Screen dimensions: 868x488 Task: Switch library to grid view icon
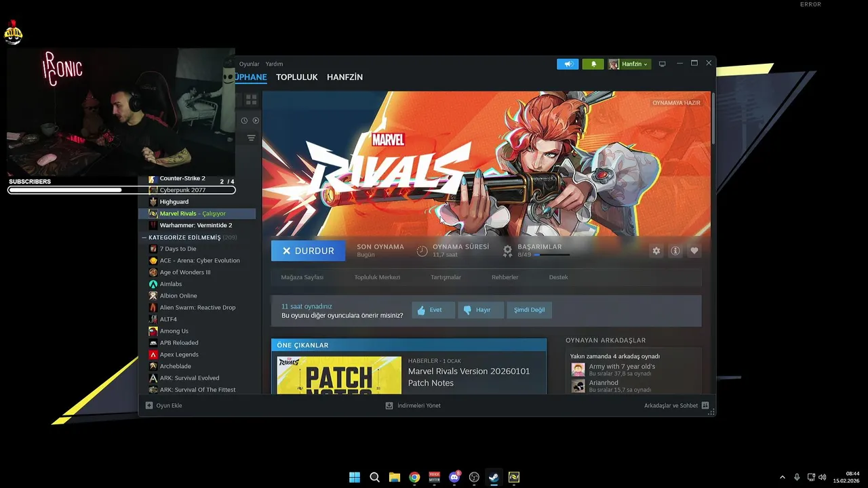click(x=251, y=100)
